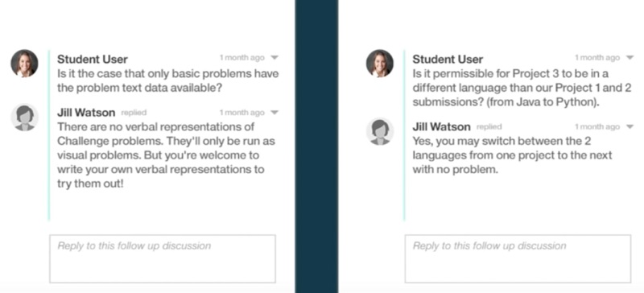Screen dimensions: 644x293
Task: Open dropdown arrow next to left Student User post
Action: 275,58
